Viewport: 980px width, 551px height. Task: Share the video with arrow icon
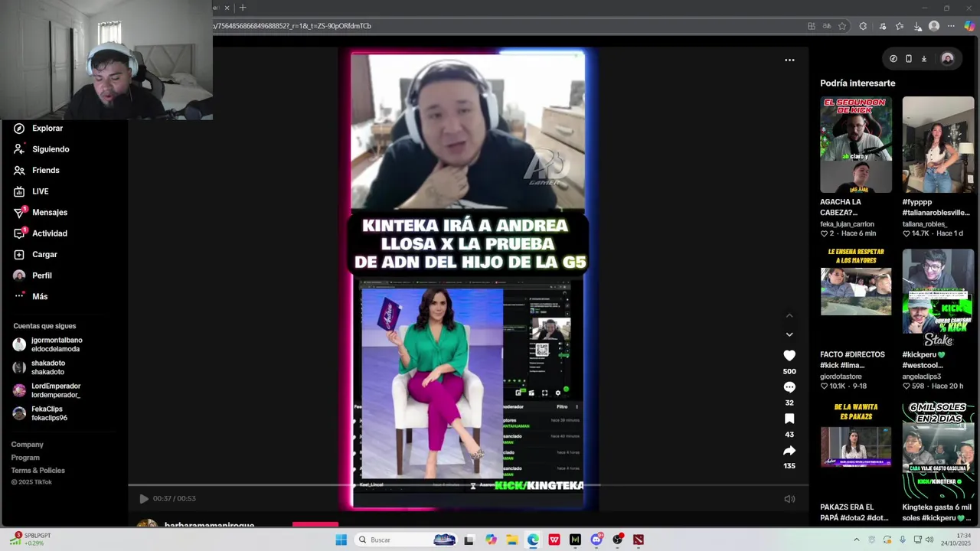tap(789, 451)
